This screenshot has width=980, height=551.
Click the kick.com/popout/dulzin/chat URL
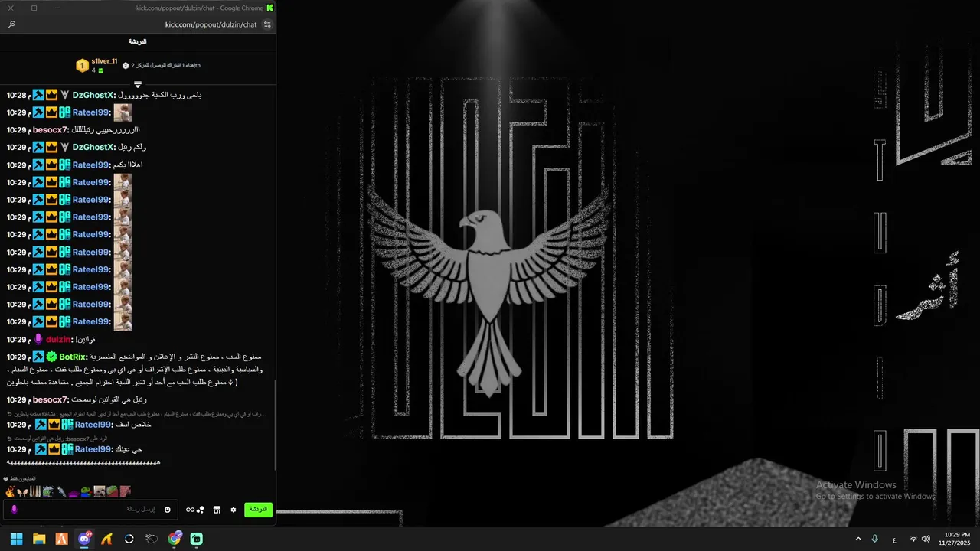[x=211, y=24]
